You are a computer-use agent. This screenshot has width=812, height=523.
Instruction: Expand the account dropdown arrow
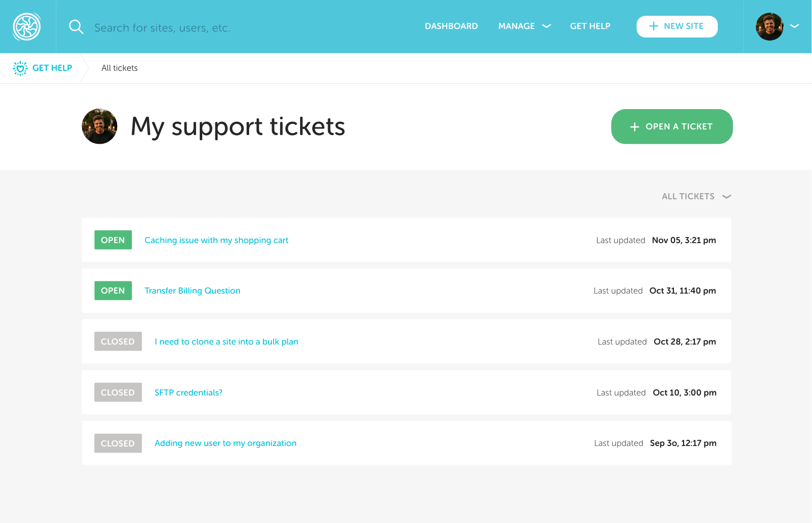pyautogui.click(x=794, y=26)
